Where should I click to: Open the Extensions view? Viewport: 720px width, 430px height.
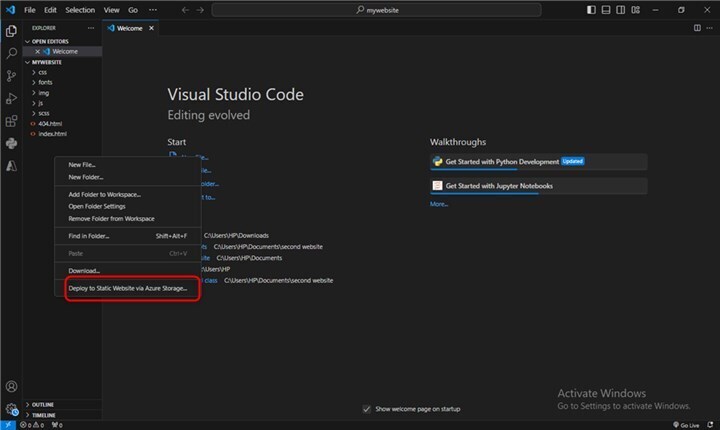12,121
